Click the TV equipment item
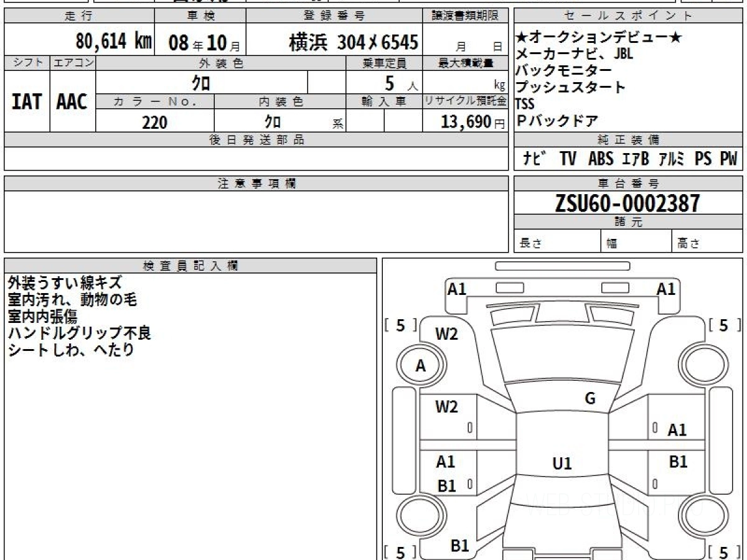This screenshot has height=560, width=747. [568, 159]
